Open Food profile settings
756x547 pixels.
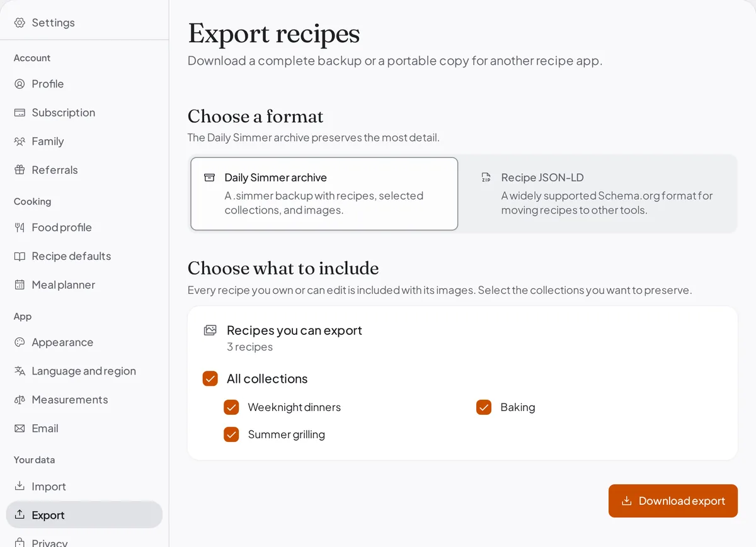(x=84, y=227)
